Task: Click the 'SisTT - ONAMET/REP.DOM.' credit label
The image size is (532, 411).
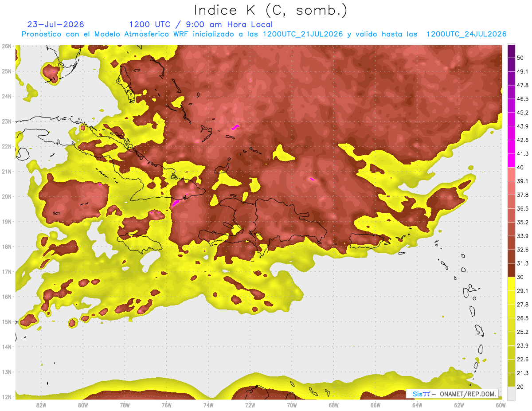Action: [x=452, y=394]
